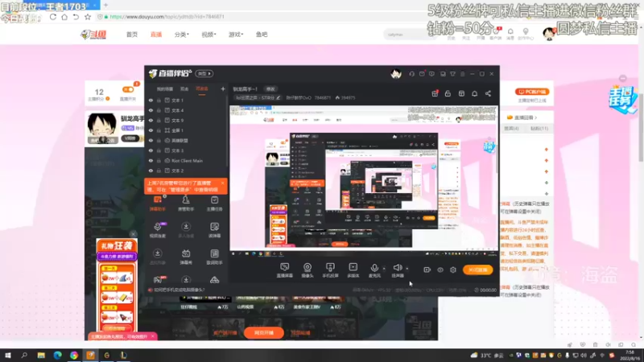Add 摄像头 camera source

click(x=308, y=270)
